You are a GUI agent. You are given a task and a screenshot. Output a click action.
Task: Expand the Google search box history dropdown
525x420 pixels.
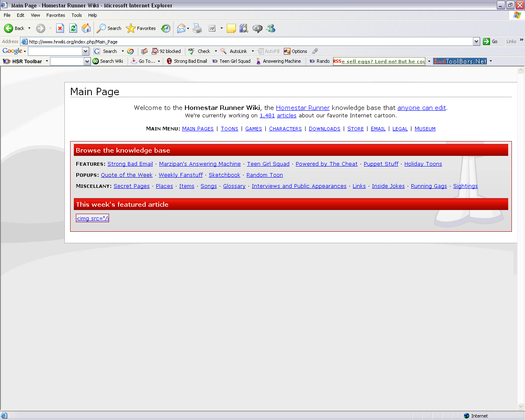point(85,51)
